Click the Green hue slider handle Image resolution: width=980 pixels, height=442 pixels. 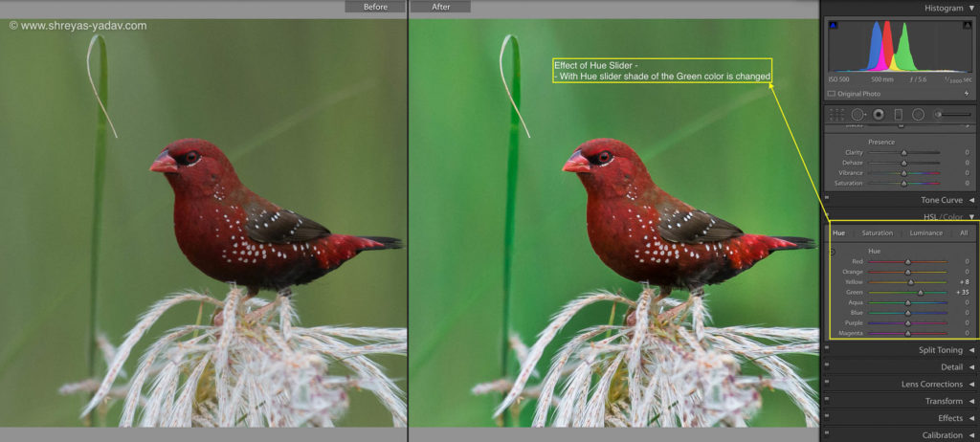coord(920,293)
